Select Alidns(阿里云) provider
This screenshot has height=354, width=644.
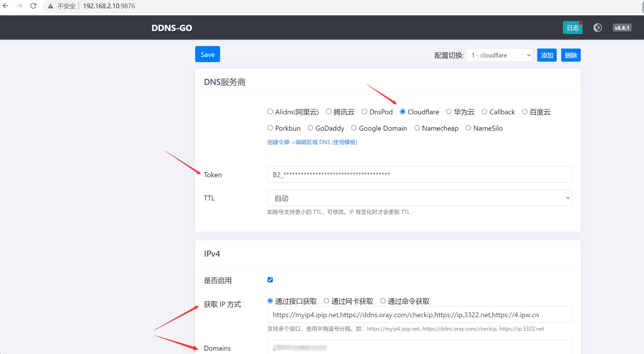pyautogui.click(x=270, y=112)
